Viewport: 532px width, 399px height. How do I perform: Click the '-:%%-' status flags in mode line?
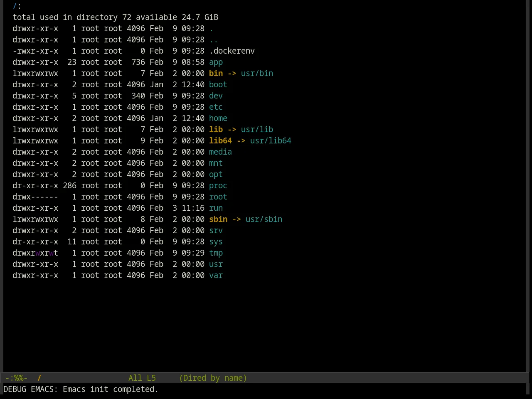click(16, 378)
